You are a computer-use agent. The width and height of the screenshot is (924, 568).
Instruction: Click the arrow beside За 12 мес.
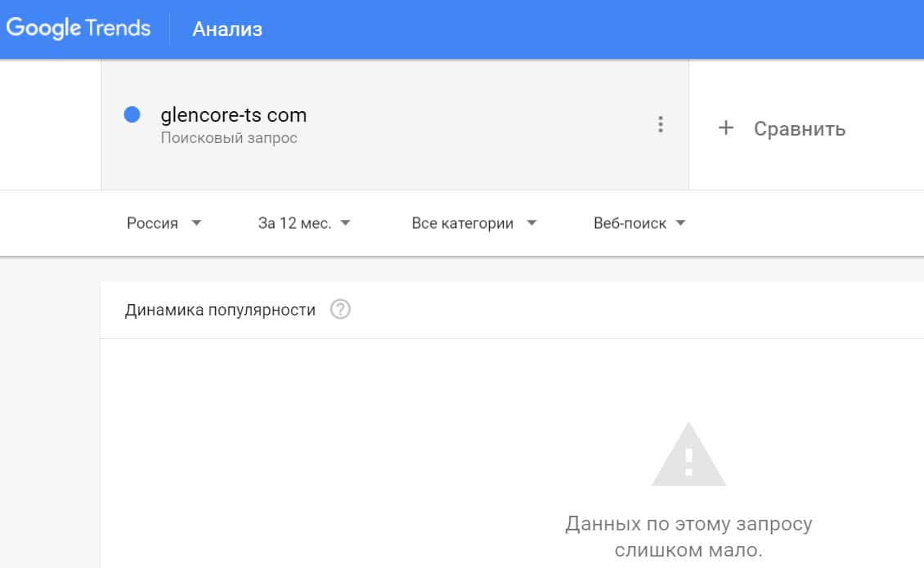(x=345, y=223)
